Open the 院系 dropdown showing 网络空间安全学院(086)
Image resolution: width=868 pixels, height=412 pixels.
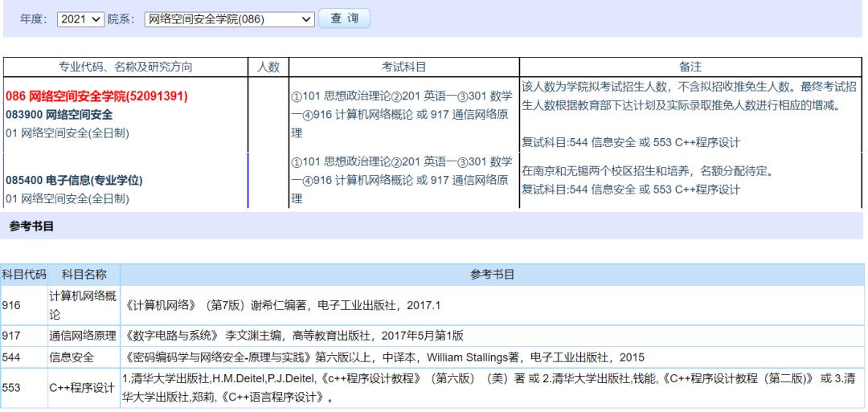[x=230, y=18]
